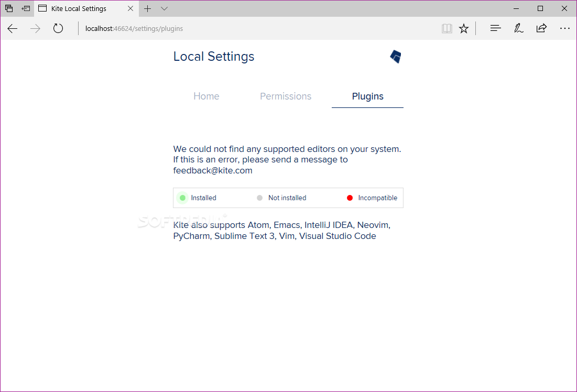Open the Hub favorites list icon

tap(496, 28)
